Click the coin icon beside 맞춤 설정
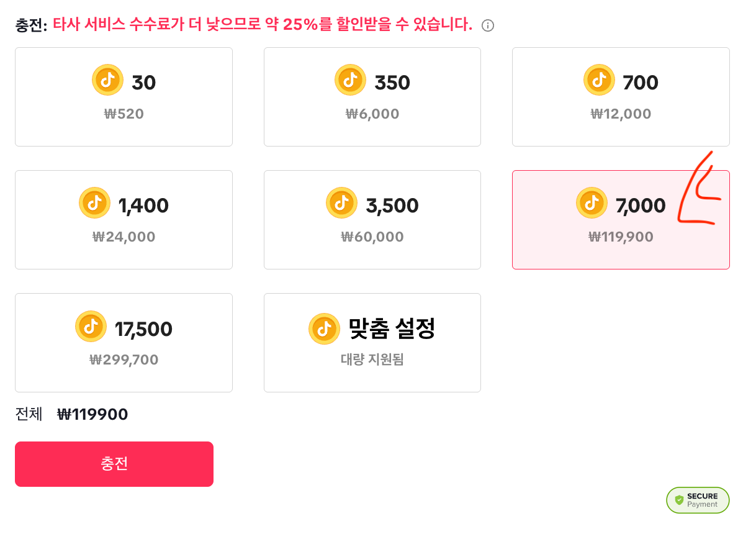The height and width of the screenshot is (534, 756). [x=324, y=329]
